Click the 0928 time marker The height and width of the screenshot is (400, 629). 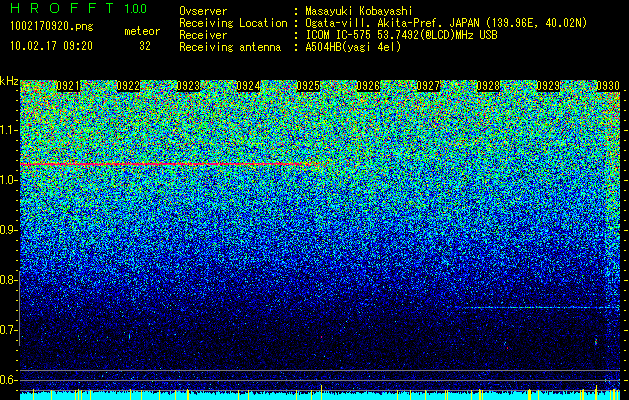[488, 86]
